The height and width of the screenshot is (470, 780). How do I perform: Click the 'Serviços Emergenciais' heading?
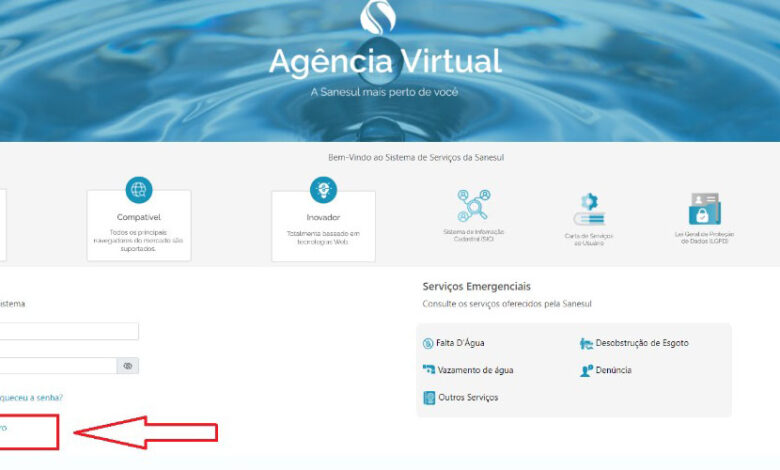pyautogui.click(x=477, y=286)
